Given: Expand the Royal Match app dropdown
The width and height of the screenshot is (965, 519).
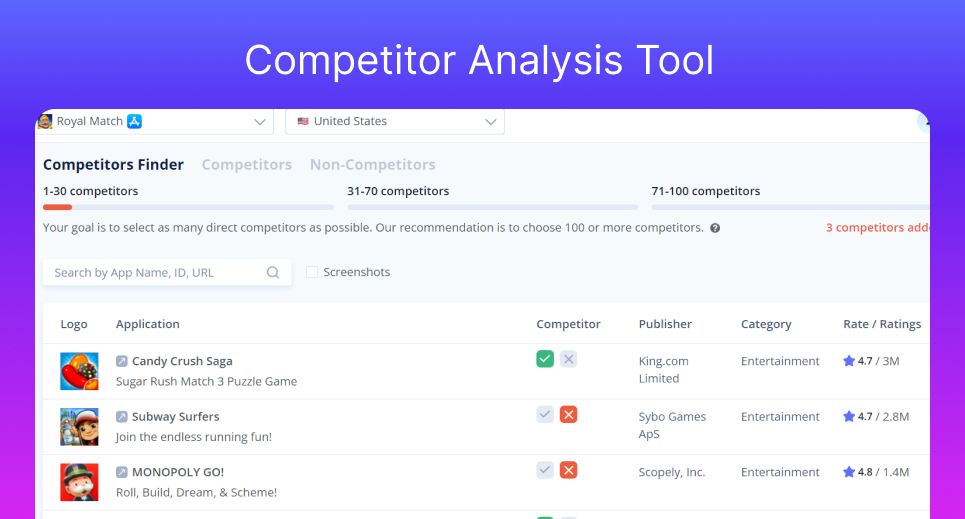Looking at the screenshot, I should 154,121.
